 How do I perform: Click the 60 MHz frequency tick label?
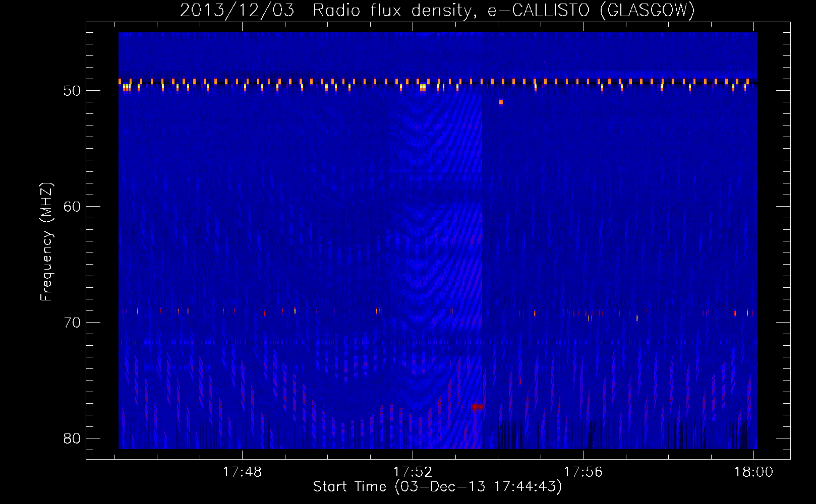72,207
